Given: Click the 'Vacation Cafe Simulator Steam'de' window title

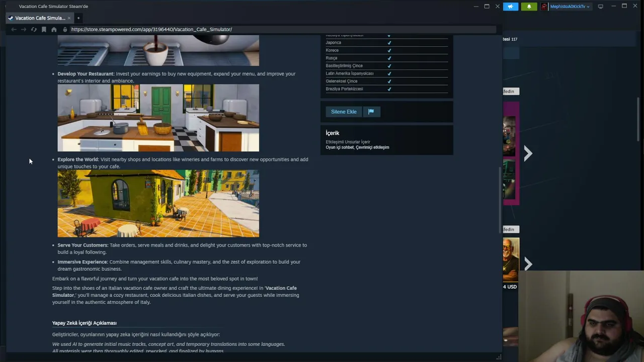Looking at the screenshot, I should click(x=53, y=7).
